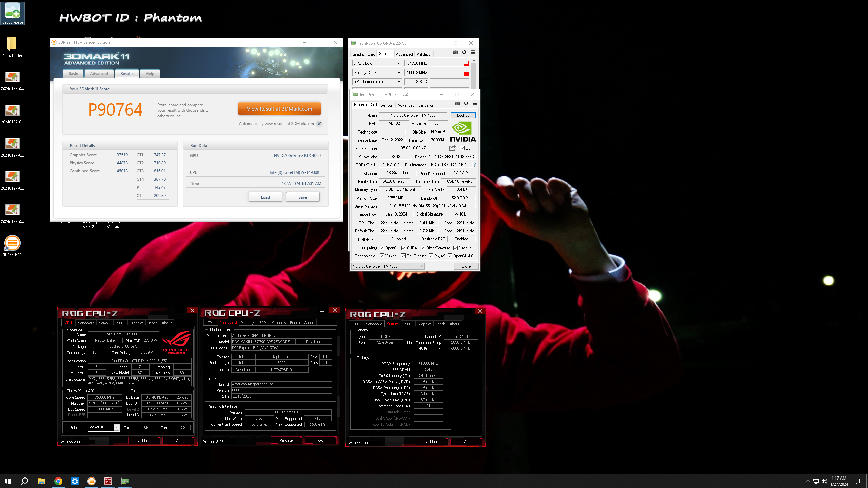Click Load button in Run Details

point(265,197)
